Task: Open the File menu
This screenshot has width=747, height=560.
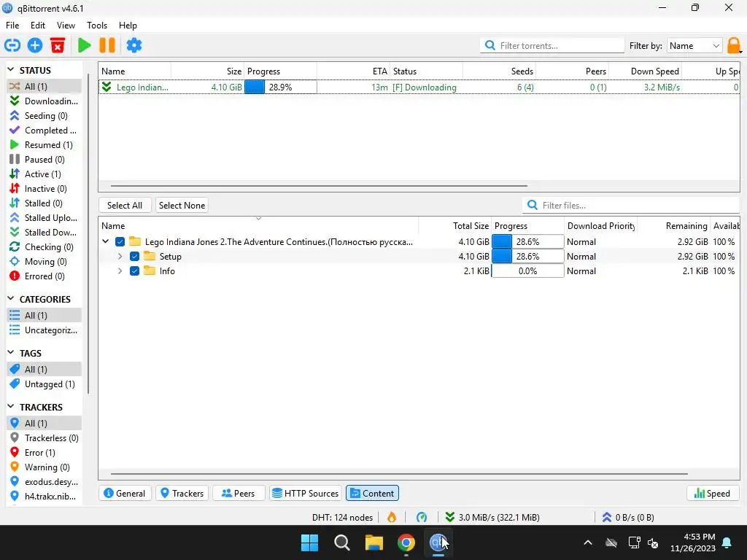Action: [x=12, y=26]
